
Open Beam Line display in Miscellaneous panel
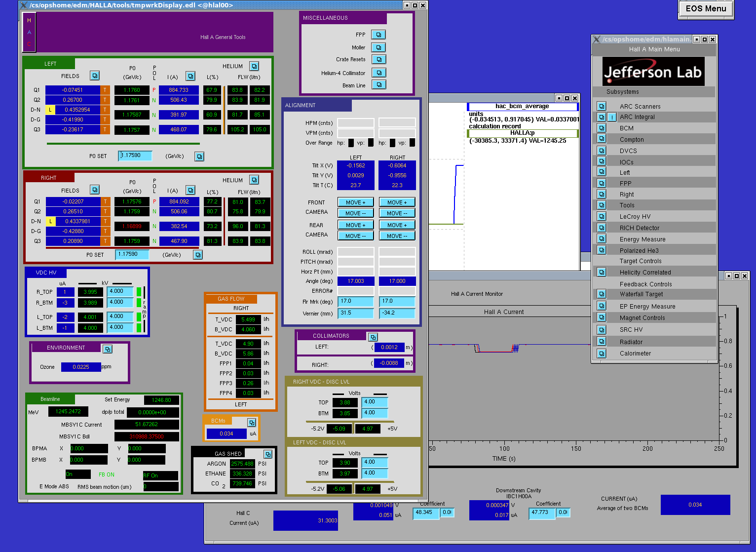[x=378, y=85]
